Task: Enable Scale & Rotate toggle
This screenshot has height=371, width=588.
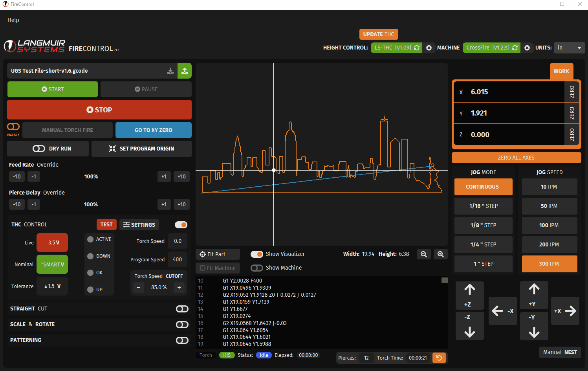Action: 182,325
